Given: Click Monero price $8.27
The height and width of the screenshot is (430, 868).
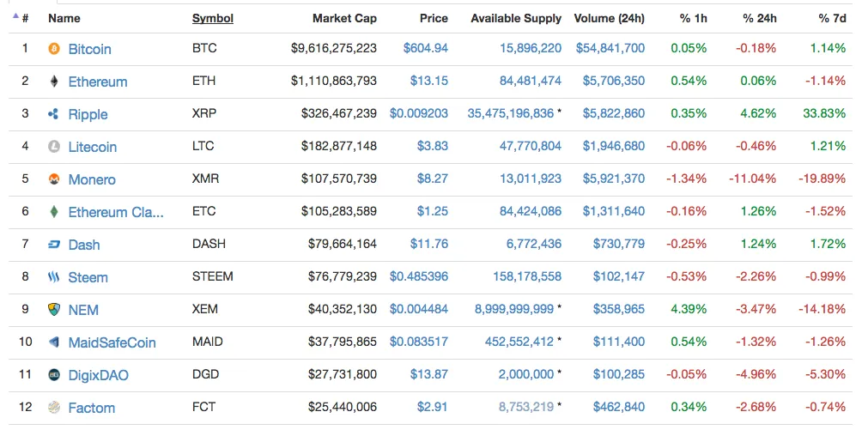Looking at the screenshot, I should coord(433,179).
